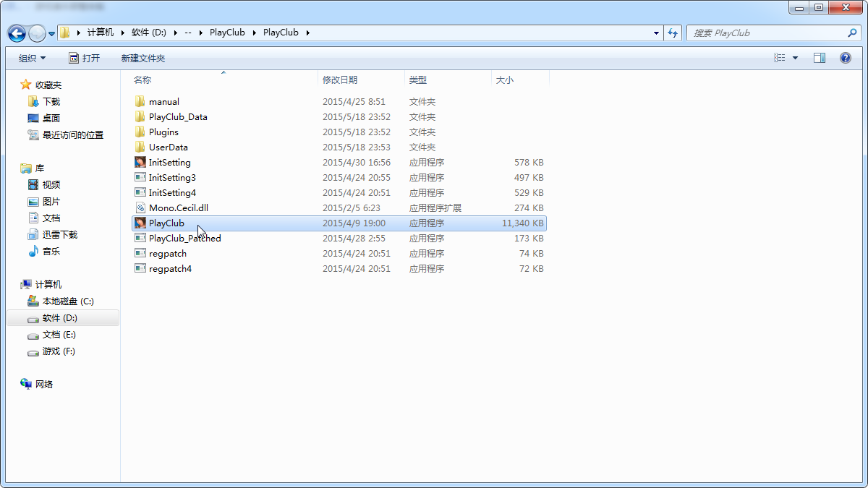Open the 组织 menu
The image size is (868, 488).
[x=32, y=58]
